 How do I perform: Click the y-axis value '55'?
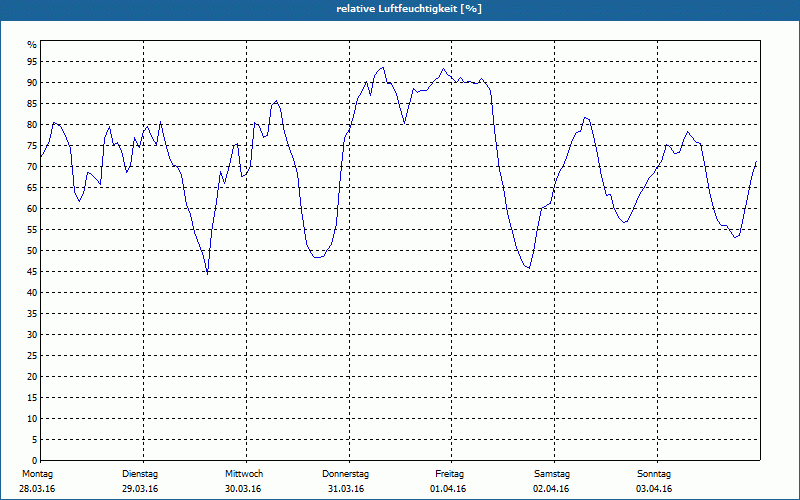[x=32, y=230]
